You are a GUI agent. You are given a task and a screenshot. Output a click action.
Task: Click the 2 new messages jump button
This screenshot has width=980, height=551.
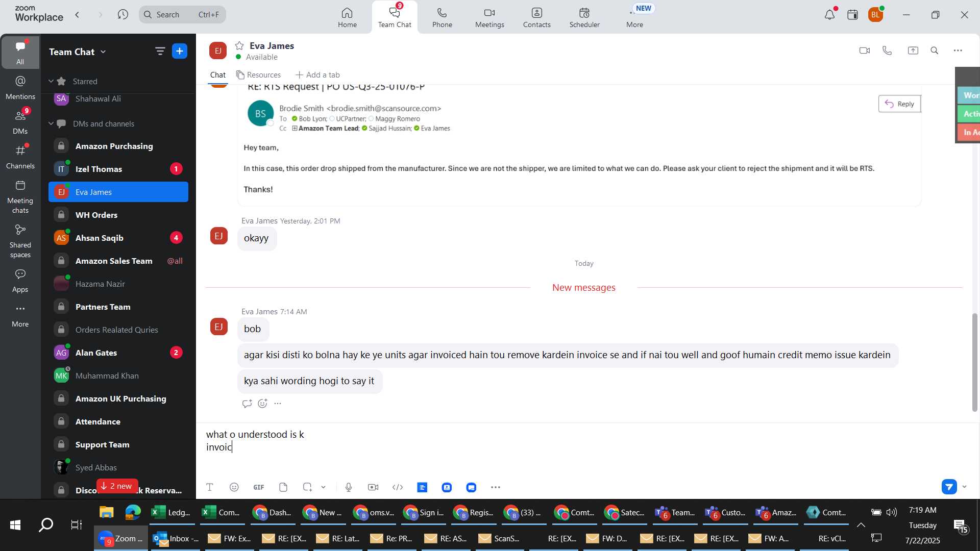[117, 486]
